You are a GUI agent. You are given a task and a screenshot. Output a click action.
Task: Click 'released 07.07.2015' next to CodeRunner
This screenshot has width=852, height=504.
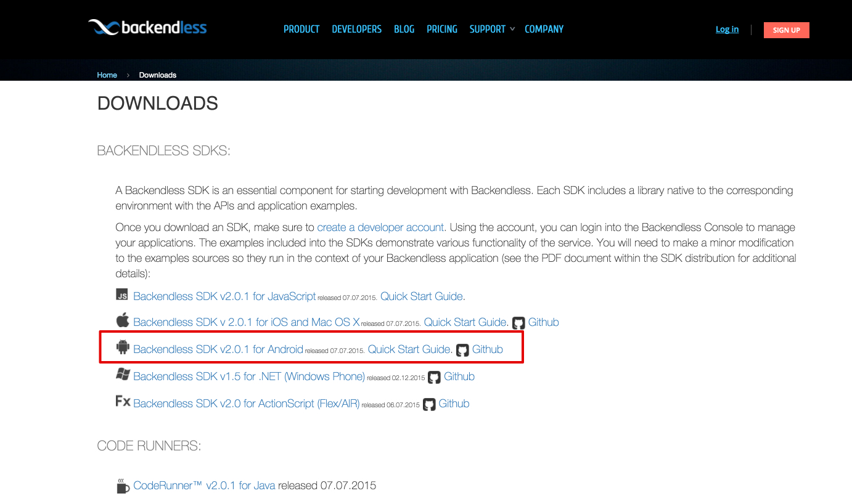click(x=327, y=486)
